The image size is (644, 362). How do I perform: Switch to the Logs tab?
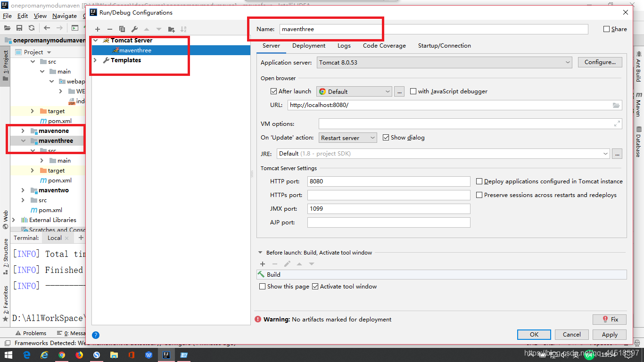(344, 46)
